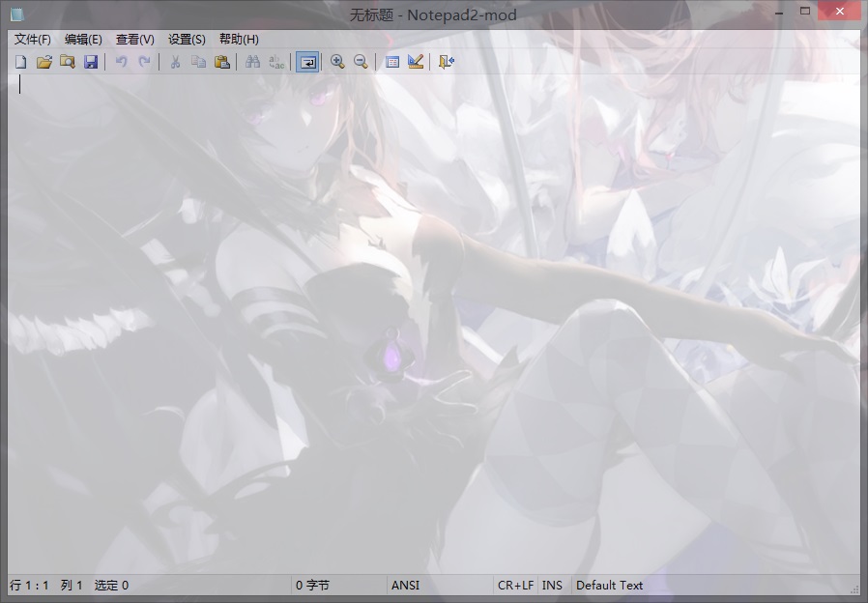Save the document with the floppy icon

tap(91, 62)
